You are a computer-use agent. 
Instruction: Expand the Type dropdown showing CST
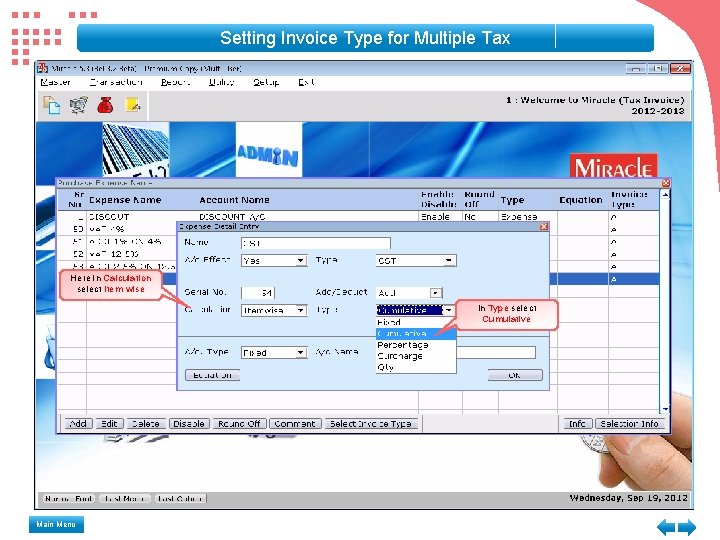[449, 261]
